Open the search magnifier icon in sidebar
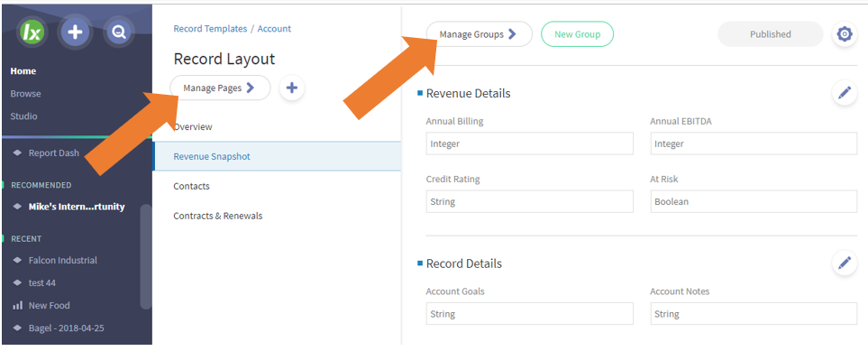Image resolution: width=868 pixels, height=351 pixels. coord(118,32)
